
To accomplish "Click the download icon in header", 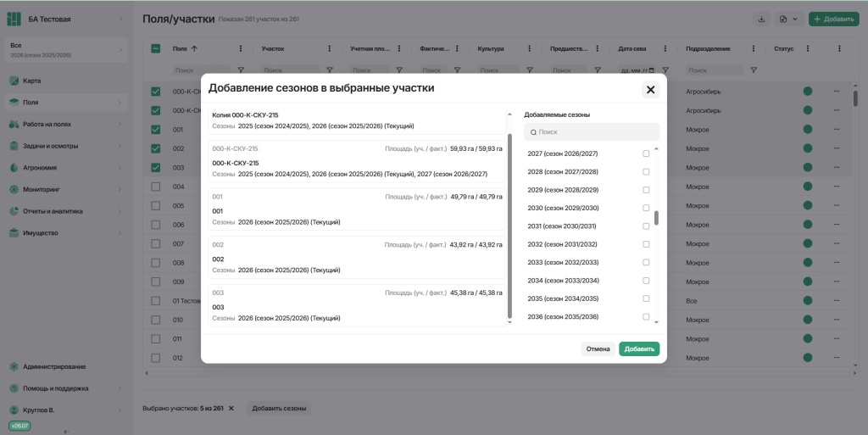I will tap(761, 19).
